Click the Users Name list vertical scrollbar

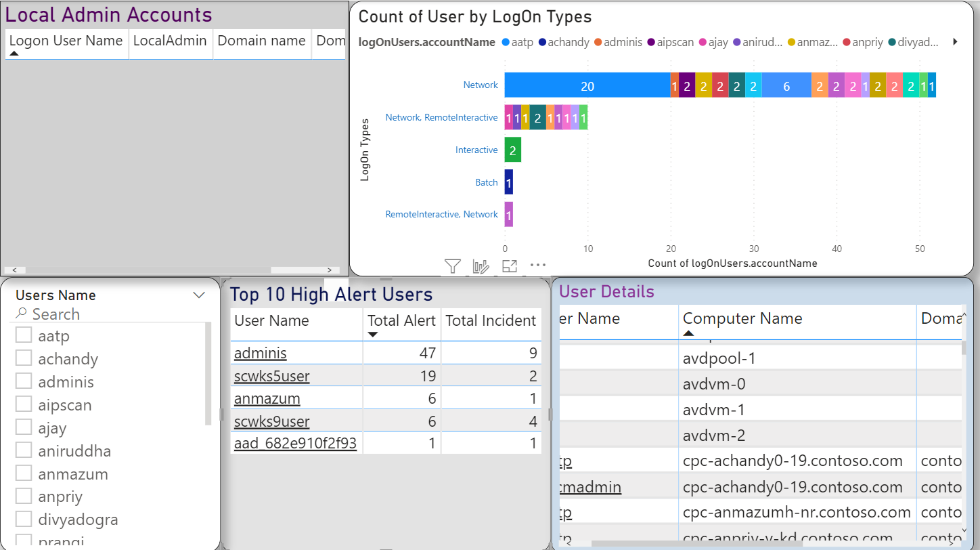pos(208,374)
